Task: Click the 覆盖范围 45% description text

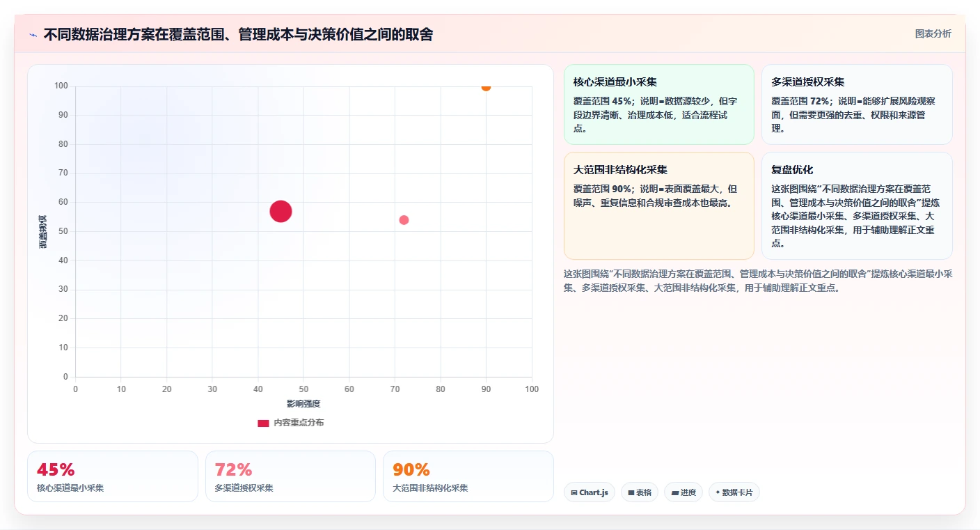Action: tap(656, 115)
